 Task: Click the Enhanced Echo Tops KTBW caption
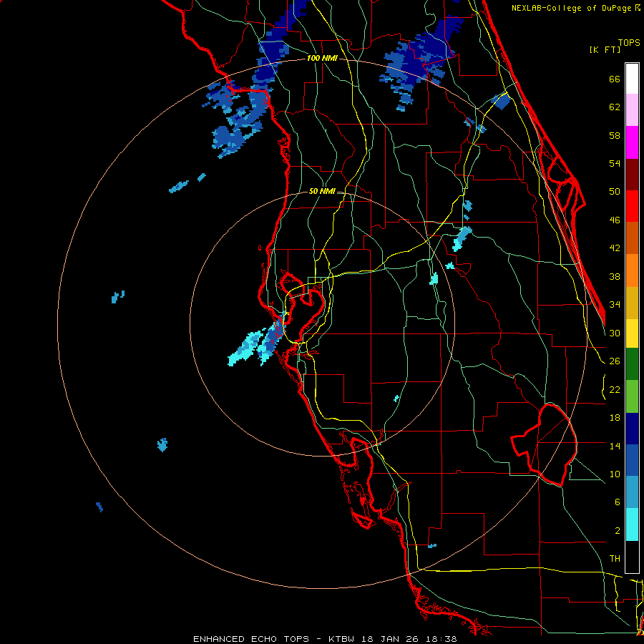[325, 639]
